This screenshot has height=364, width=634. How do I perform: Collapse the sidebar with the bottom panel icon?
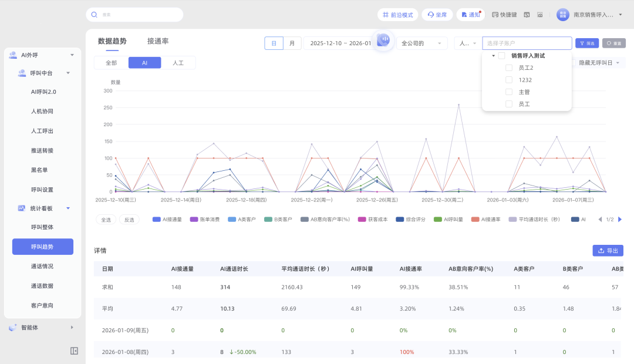pyautogui.click(x=74, y=350)
